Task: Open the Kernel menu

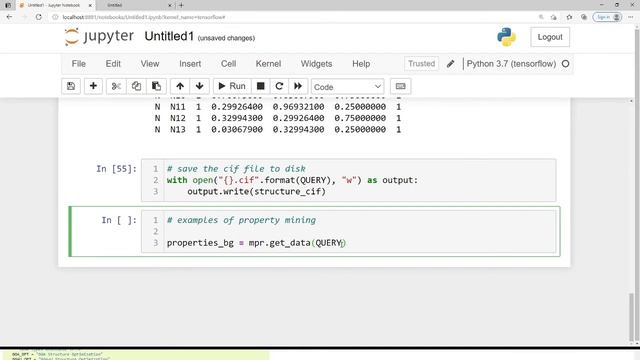Action: point(268,64)
